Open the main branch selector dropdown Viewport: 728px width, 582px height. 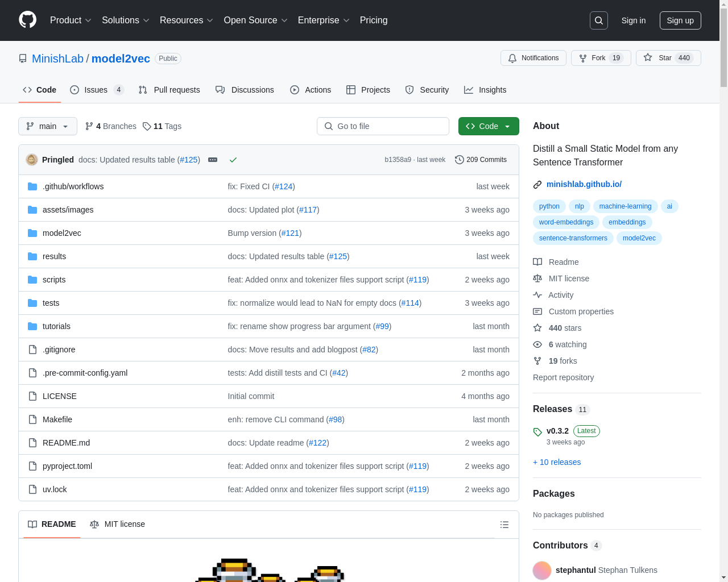[x=48, y=126]
